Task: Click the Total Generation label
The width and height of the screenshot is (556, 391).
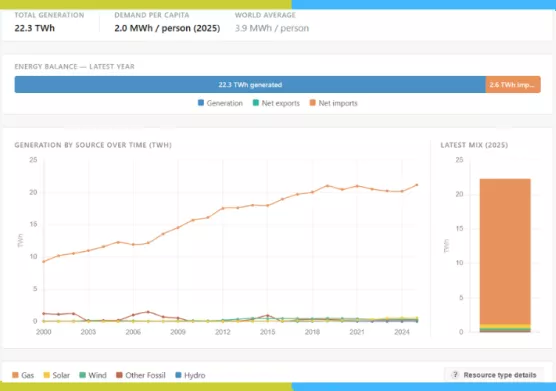Action: (49, 15)
